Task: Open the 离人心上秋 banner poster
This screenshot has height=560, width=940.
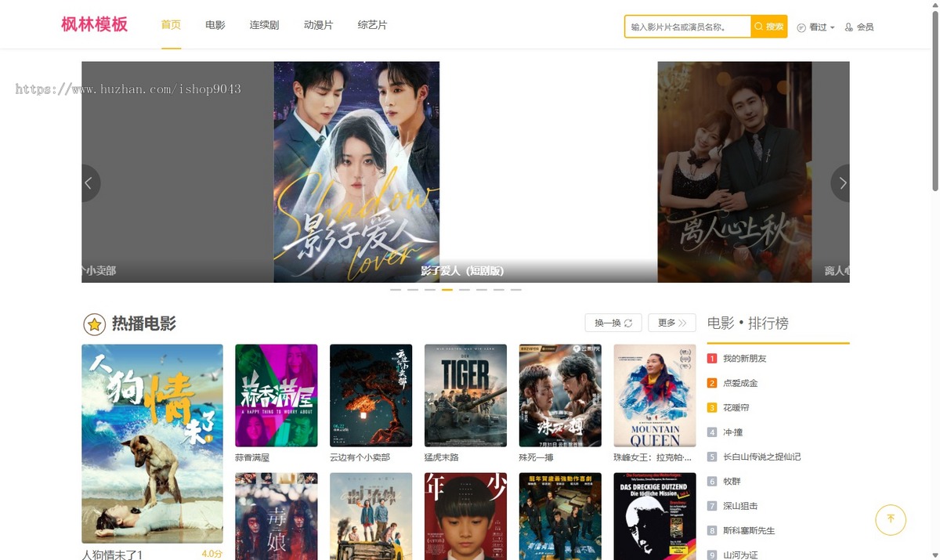Action: [735, 172]
